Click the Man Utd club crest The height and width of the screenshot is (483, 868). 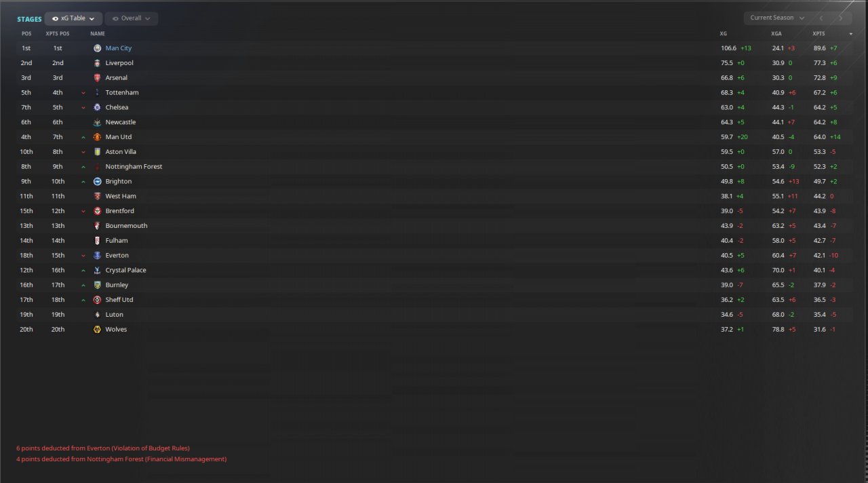pos(97,137)
